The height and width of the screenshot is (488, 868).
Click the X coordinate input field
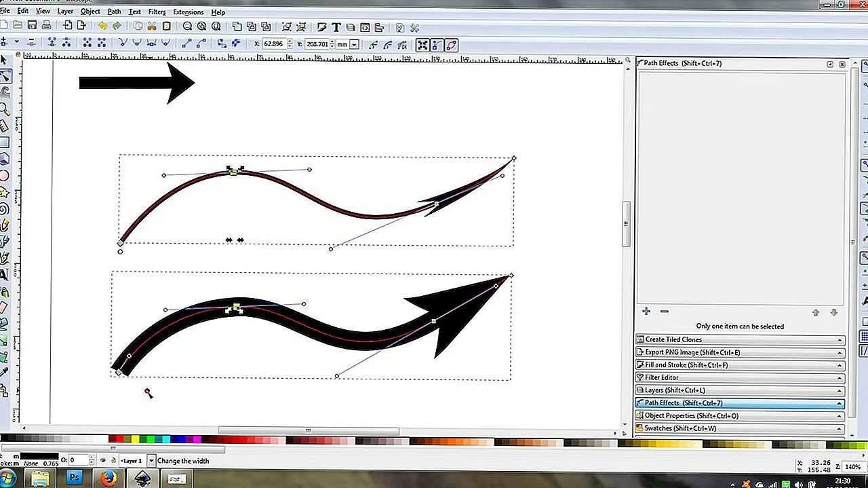(x=274, y=44)
